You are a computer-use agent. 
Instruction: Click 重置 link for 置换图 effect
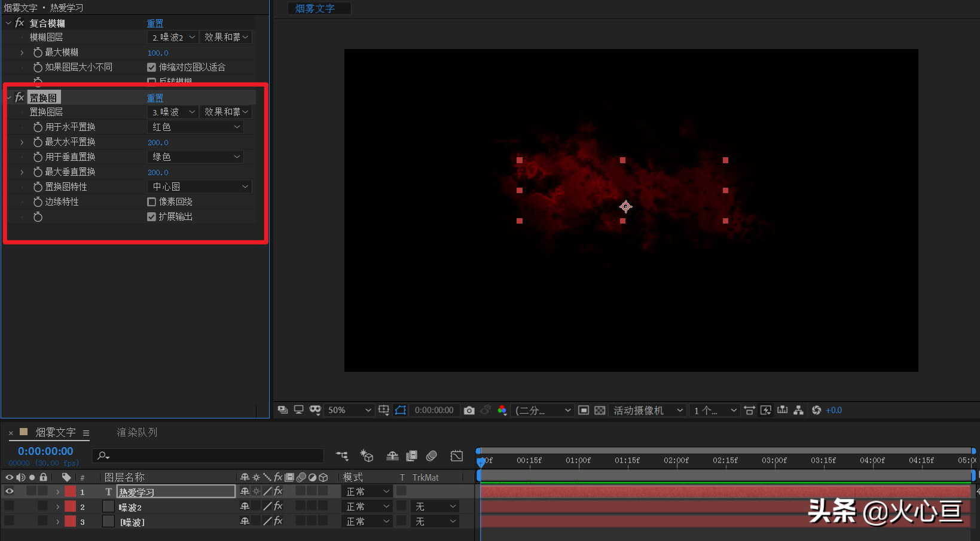155,98
